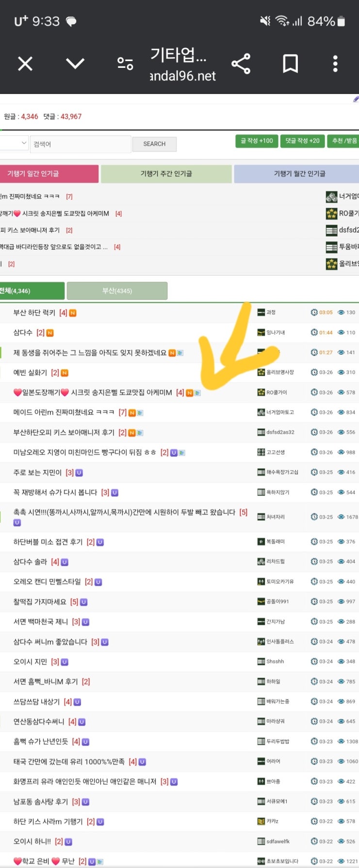
Task: Tap the U badge on 삼다수 솔라 post
Action: click(65, 562)
